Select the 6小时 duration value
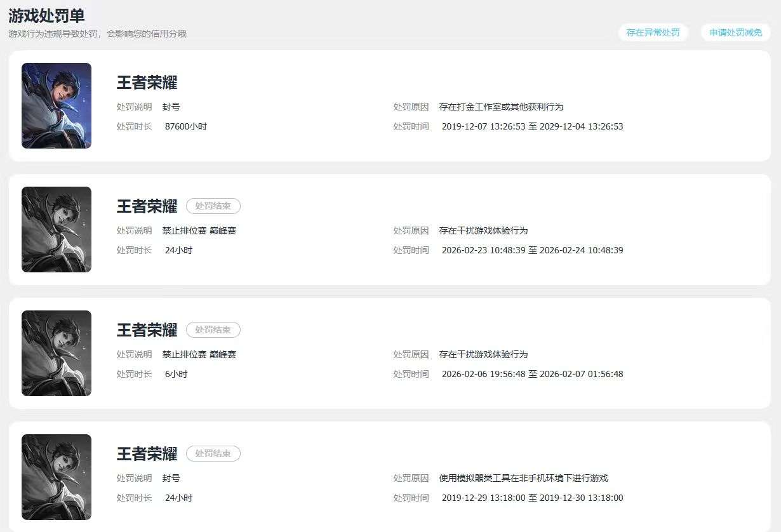 176,374
